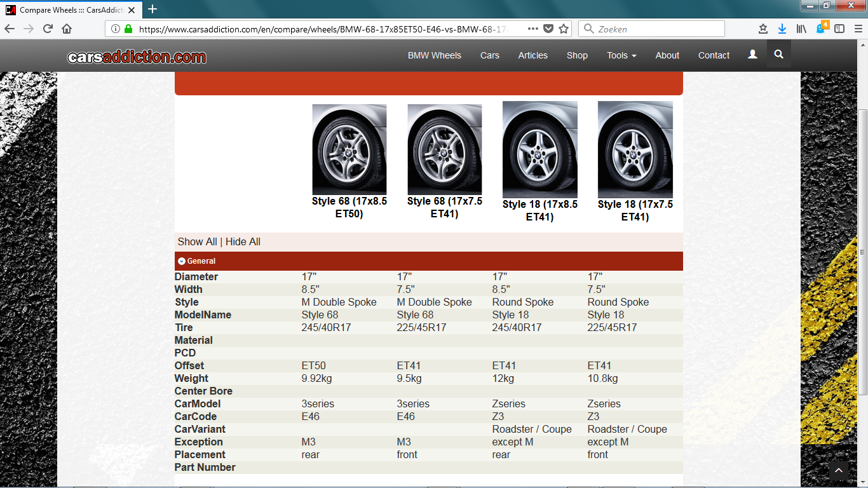This screenshot has height=488, width=868.
Task: Click the CarVariant row label
Action: (x=200, y=429)
